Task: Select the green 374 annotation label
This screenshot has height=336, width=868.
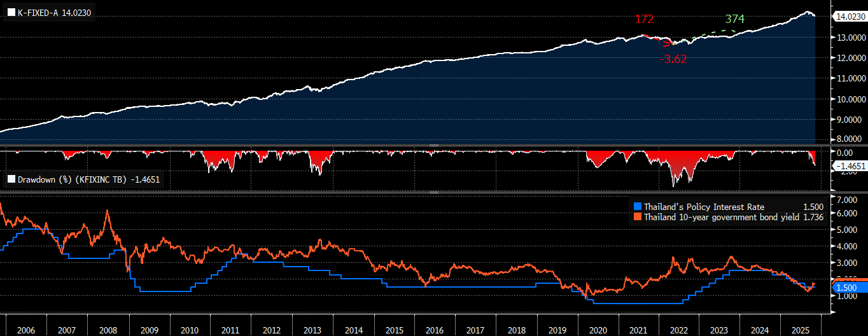Action: pyautogui.click(x=734, y=19)
